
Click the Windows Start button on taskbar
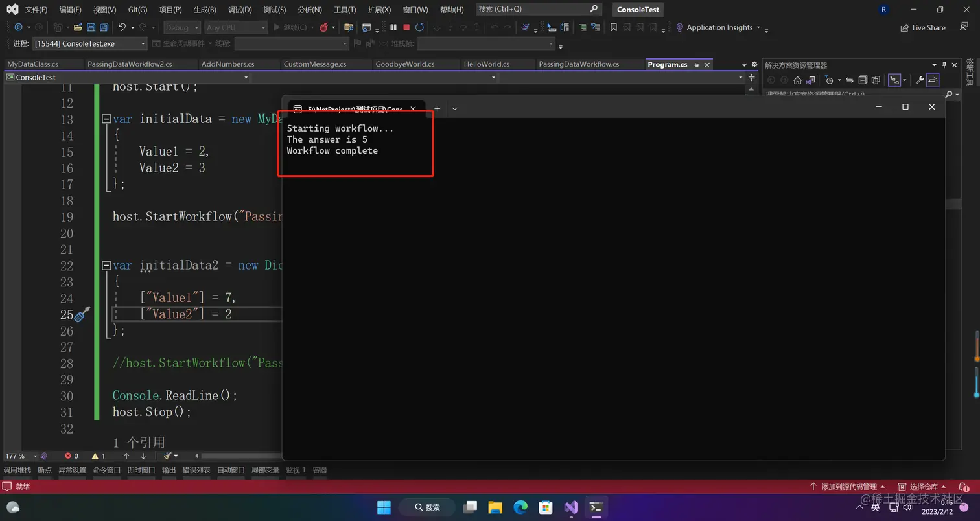point(384,507)
